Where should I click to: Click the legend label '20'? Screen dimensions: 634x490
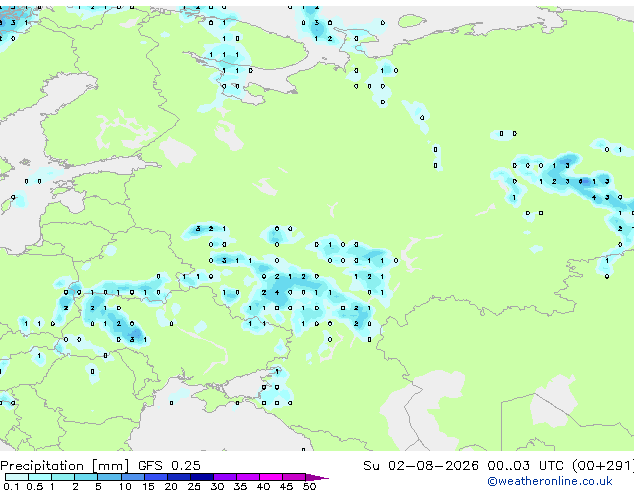pos(171,486)
